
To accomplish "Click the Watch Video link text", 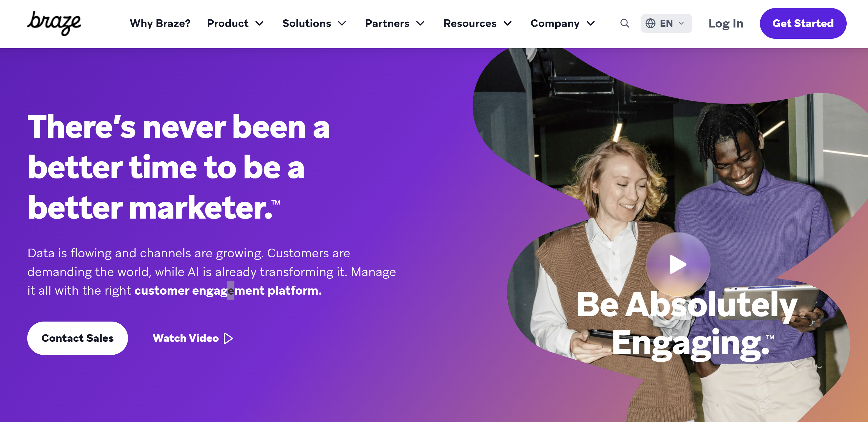I will (x=186, y=338).
